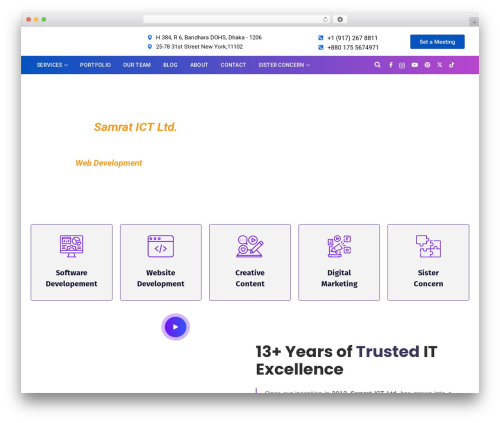Click the search magnifier icon in navbar
This screenshot has height=423, width=500.
point(377,65)
